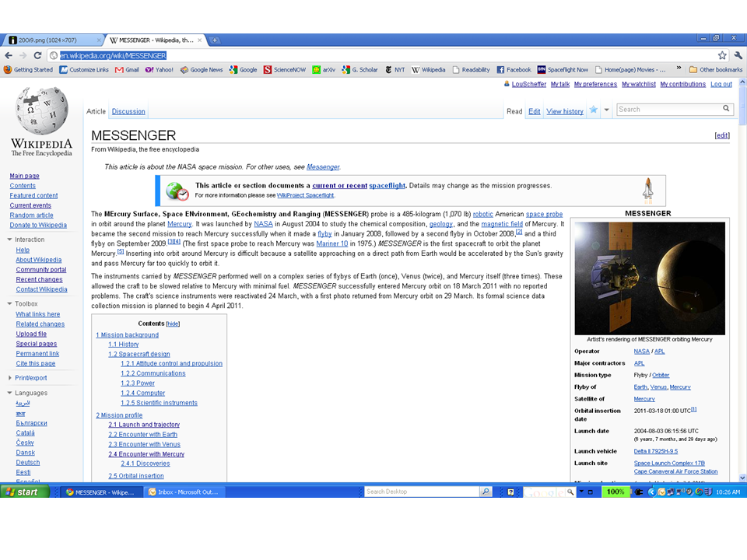This screenshot has width=747, height=560.
Task: Open the Facebook bookmark
Action: tap(514, 69)
